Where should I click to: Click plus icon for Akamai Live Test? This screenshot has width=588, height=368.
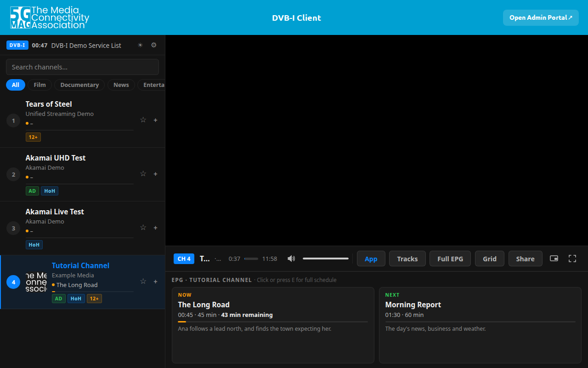[155, 228]
